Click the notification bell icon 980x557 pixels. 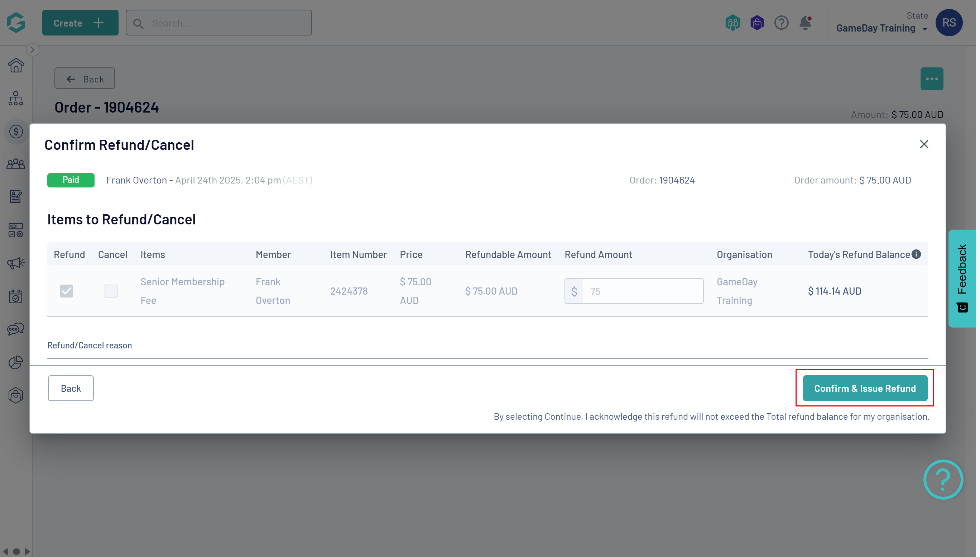pyautogui.click(x=805, y=23)
